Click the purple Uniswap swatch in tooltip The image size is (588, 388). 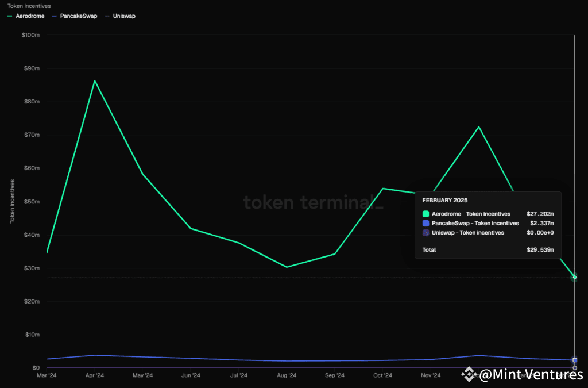pos(425,233)
